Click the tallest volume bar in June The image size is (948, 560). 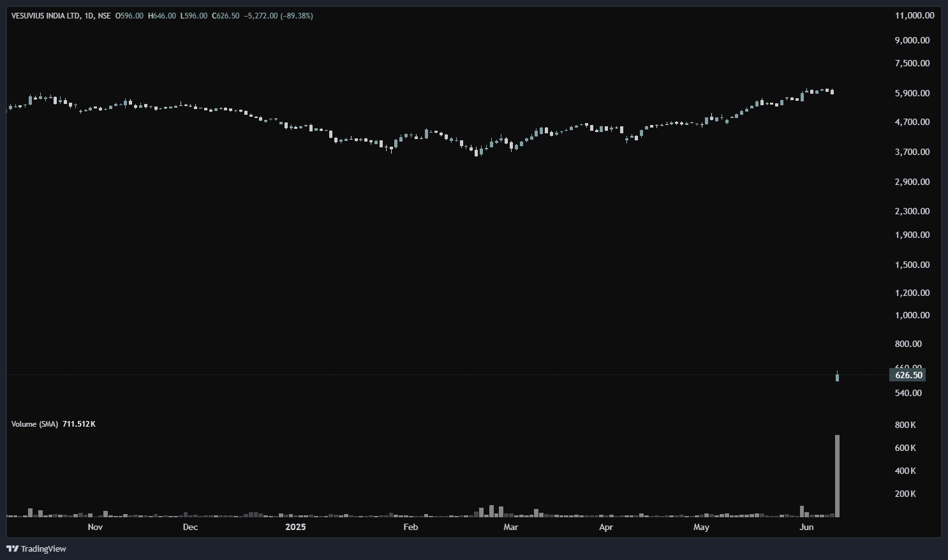point(837,476)
